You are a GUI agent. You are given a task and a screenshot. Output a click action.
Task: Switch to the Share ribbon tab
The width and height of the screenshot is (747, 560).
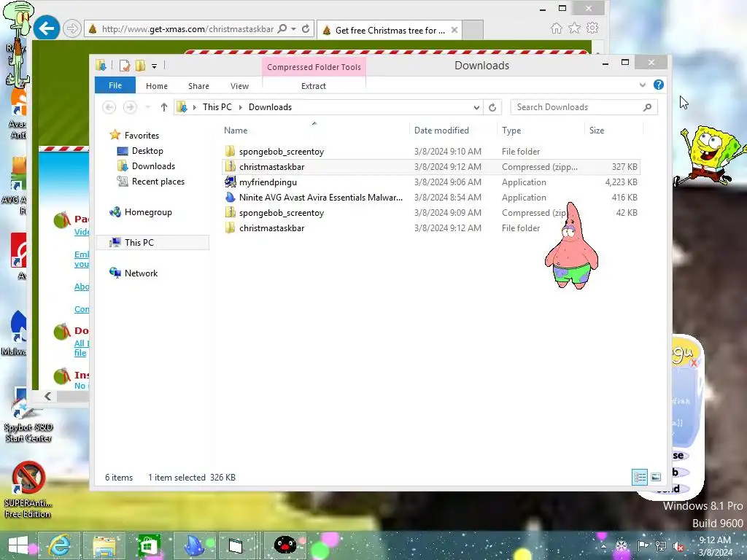point(198,86)
